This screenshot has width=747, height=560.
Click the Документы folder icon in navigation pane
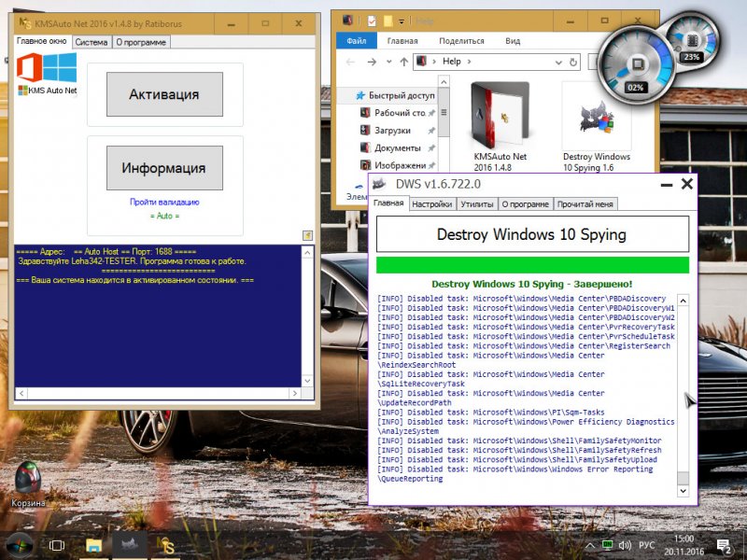coord(365,147)
